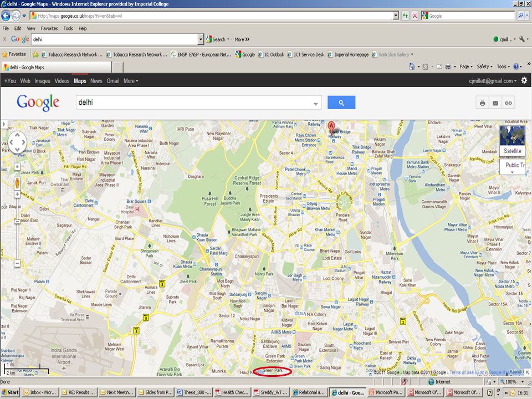Open the More dropdown in Google black bar

[131, 81]
